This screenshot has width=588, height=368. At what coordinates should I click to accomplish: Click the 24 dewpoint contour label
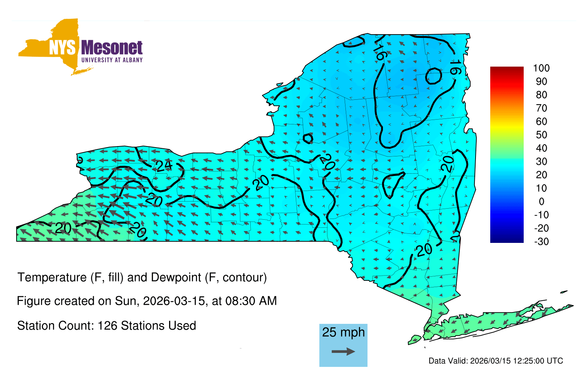(x=164, y=165)
